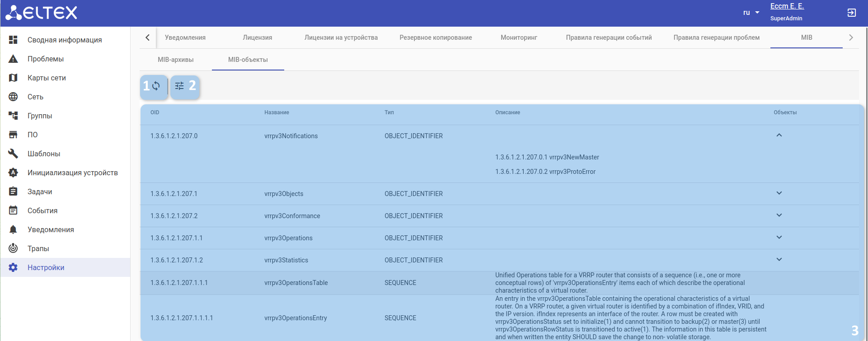Open the Лицензия tab
The width and height of the screenshot is (868, 341).
(x=258, y=37)
